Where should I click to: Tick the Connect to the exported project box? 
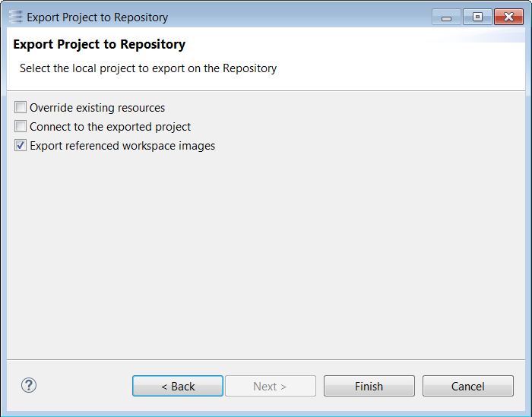point(21,126)
